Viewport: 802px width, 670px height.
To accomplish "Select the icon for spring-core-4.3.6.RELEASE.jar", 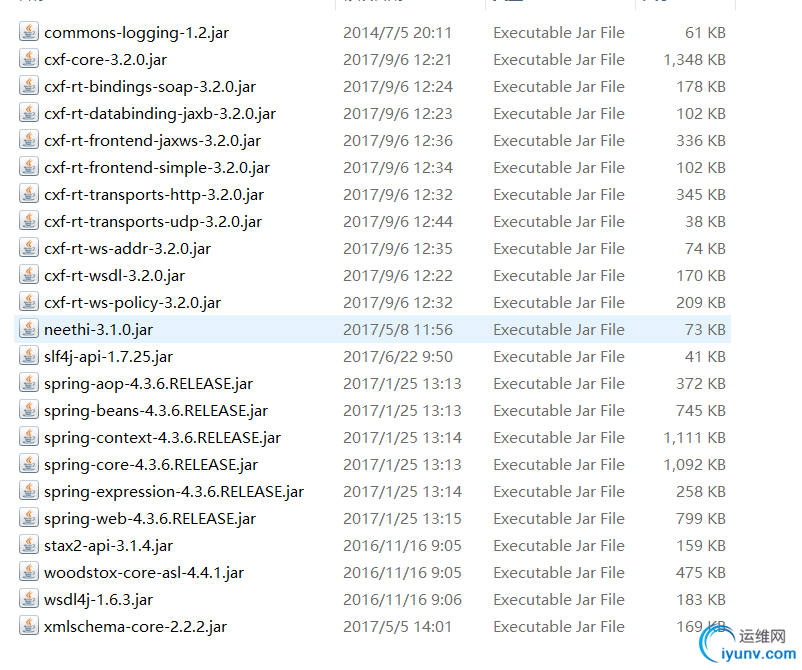I will (x=29, y=464).
